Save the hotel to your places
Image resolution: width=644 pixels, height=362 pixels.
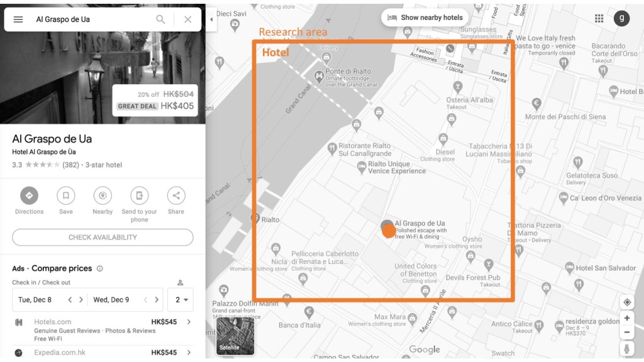tap(66, 195)
